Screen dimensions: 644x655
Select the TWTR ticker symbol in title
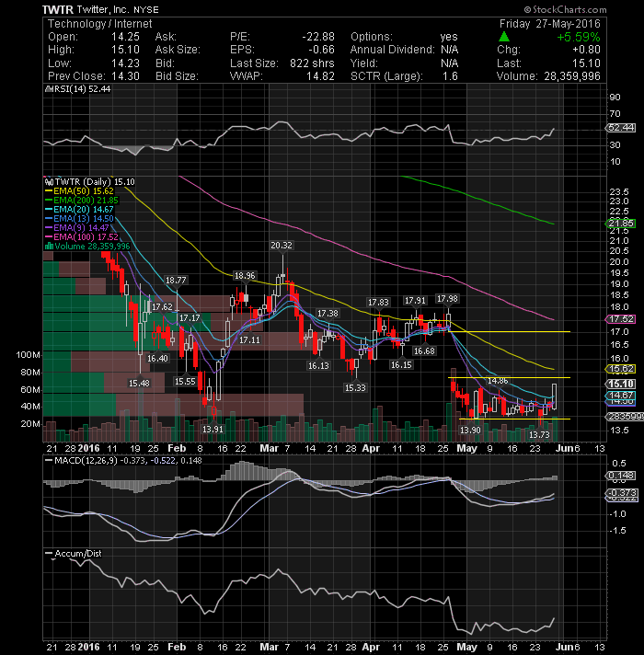58,9
